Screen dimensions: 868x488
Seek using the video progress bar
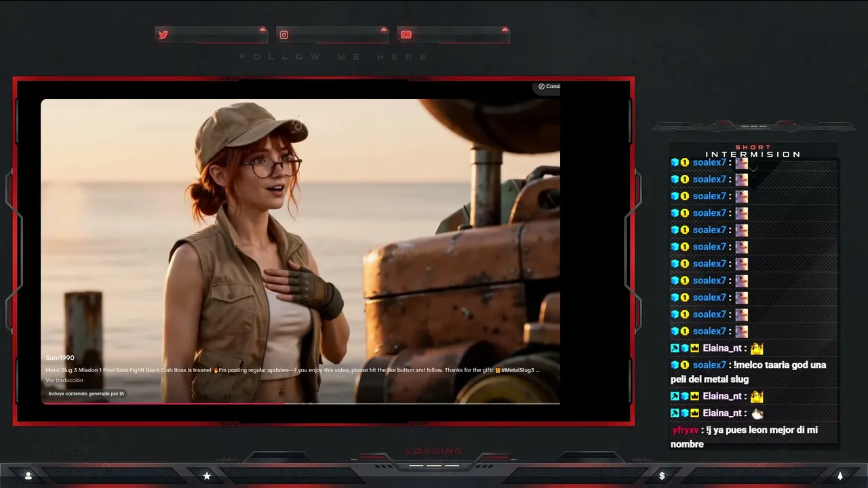click(300, 403)
